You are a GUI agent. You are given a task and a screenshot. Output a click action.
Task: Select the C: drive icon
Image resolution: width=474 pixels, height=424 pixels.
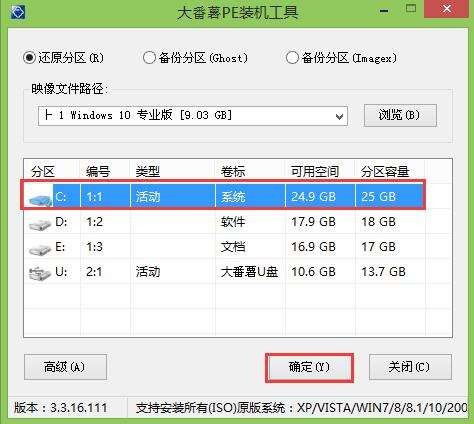click(x=40, y=199)
